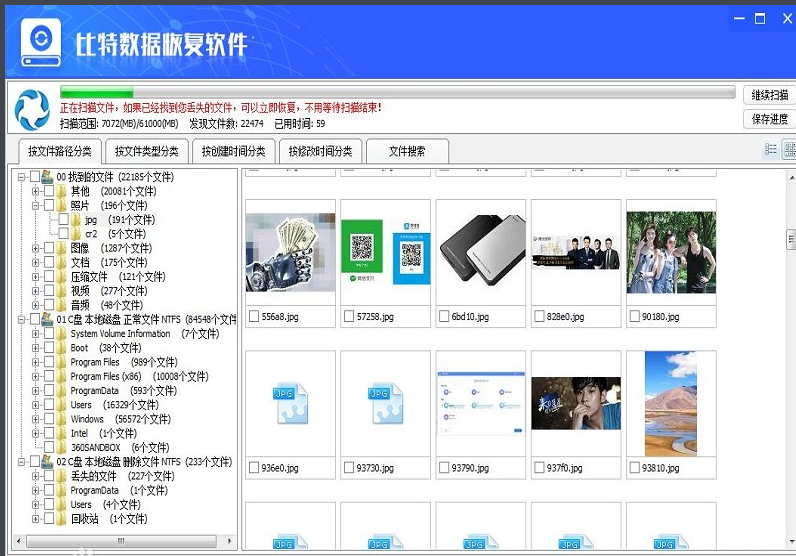Open the 文件搜索 tab

pyautogui.click(x=406, y=152)
